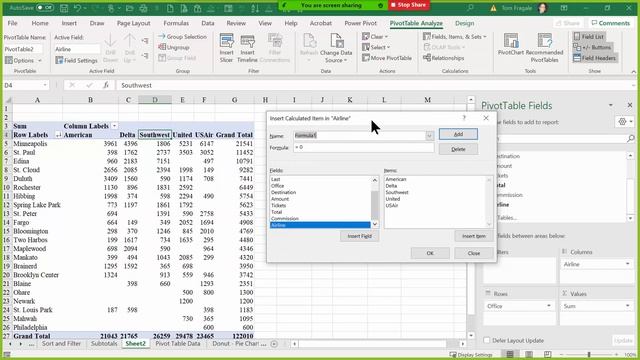Click the insert function fx icon
This screenshot has width=640, height=360.
(106, 85)
